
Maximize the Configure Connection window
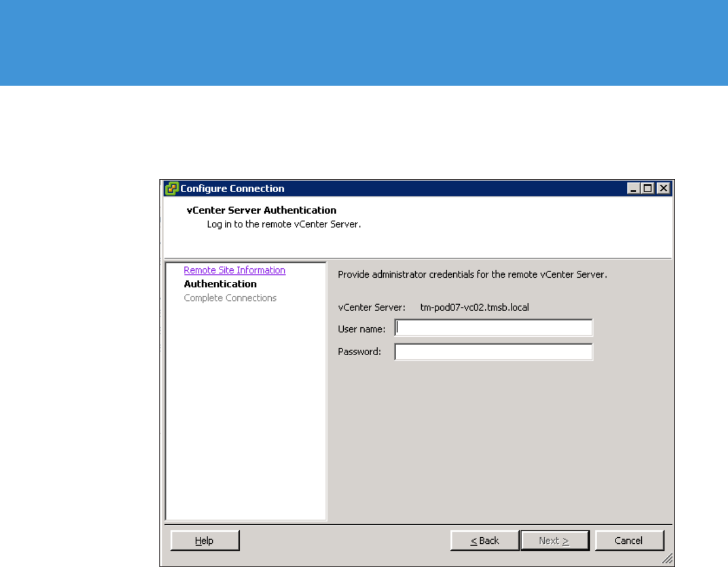click(x=648, y=189)
